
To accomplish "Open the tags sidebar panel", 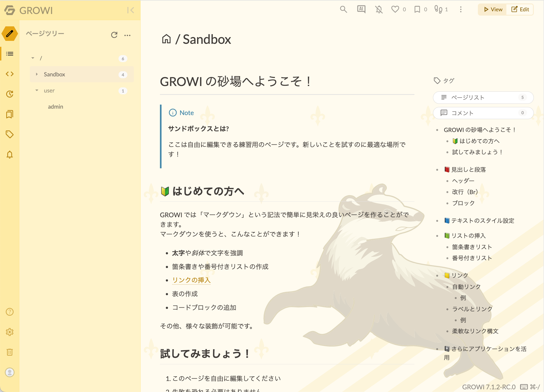I will [10, 134].
